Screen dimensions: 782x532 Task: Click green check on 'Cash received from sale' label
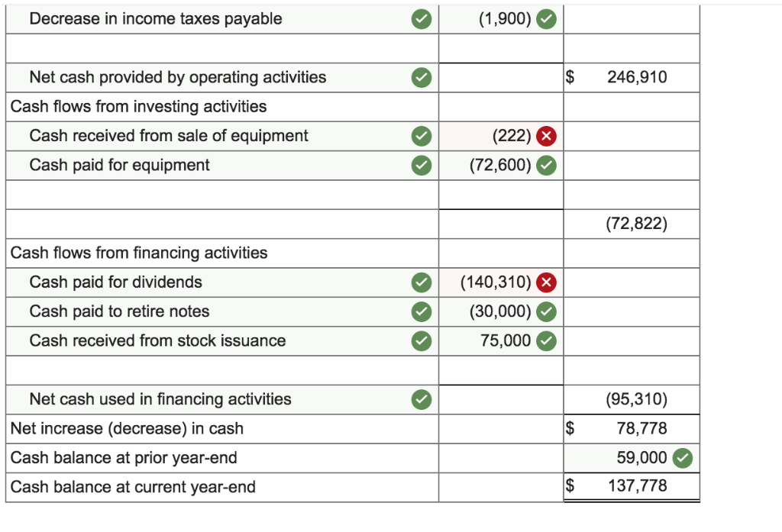pos(422,136)
